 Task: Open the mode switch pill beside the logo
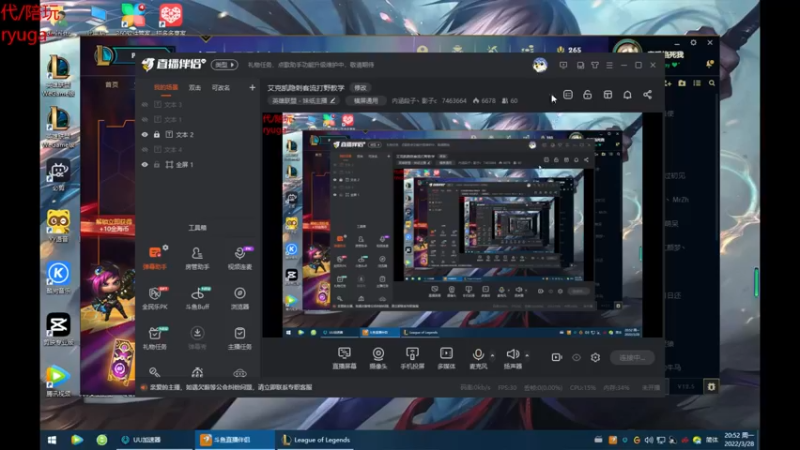click(x=224, y=65)
